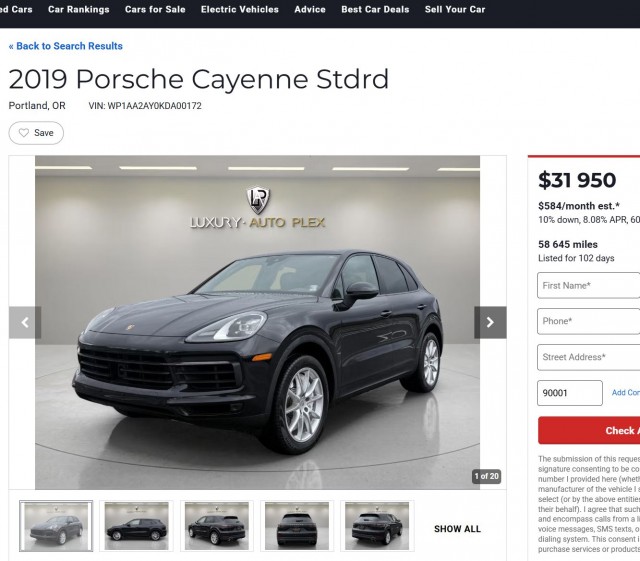The image size is (640, 561).
Task: Click the heart Save icon
Action: [x=24, y=133]
